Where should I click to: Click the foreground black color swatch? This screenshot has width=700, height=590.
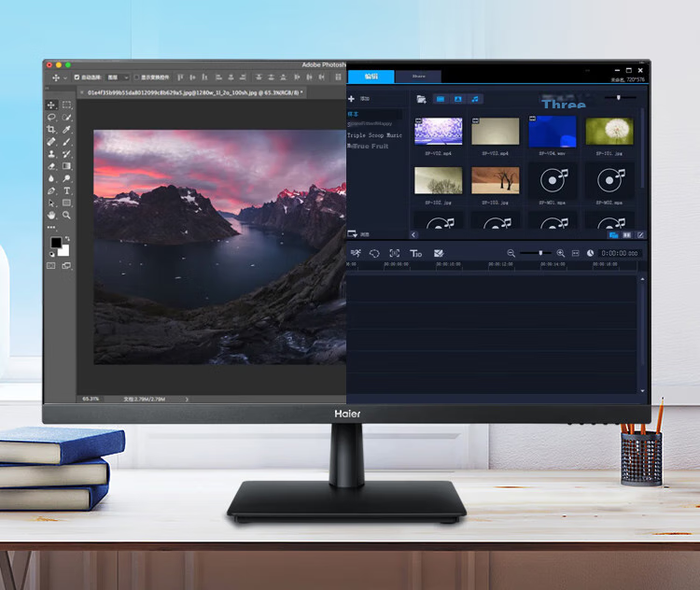pyautogui.click(x=55, y=242)
